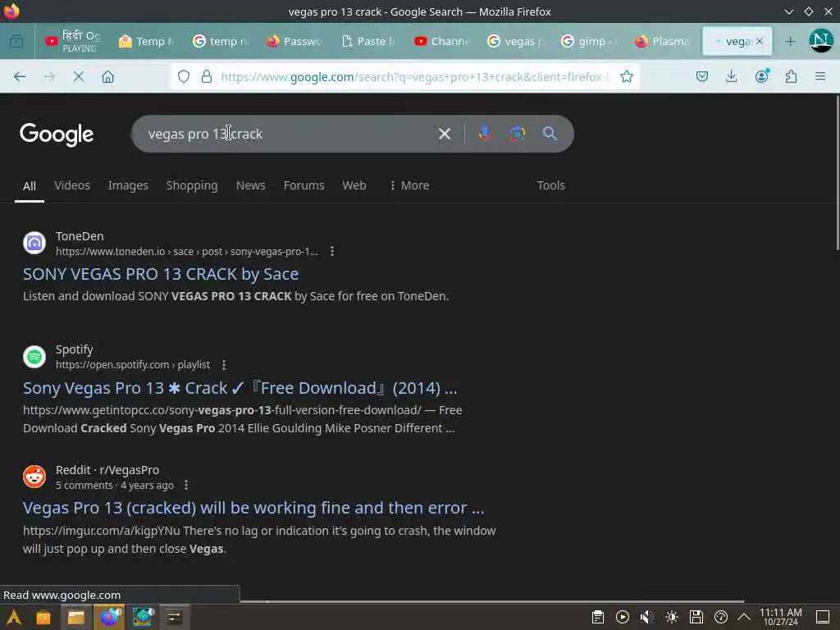Viewport: 840px width, 630px height.
Task: View site security padlock info
Action: pos(206,76)
